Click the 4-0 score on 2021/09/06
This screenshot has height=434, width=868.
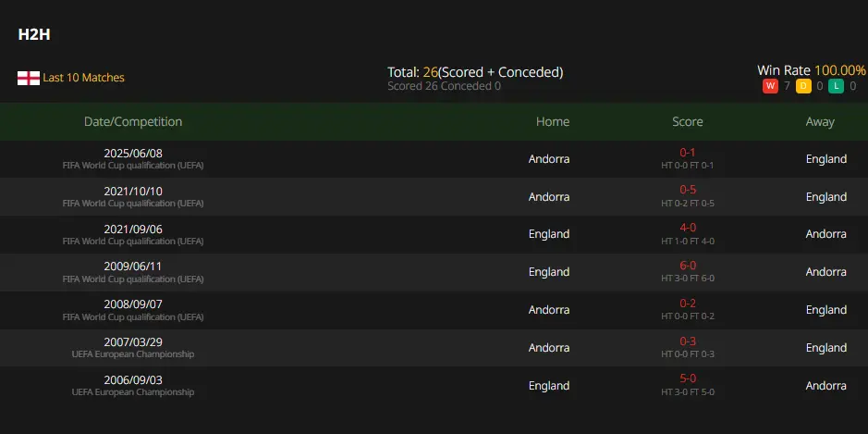click(x=688, y=228)
